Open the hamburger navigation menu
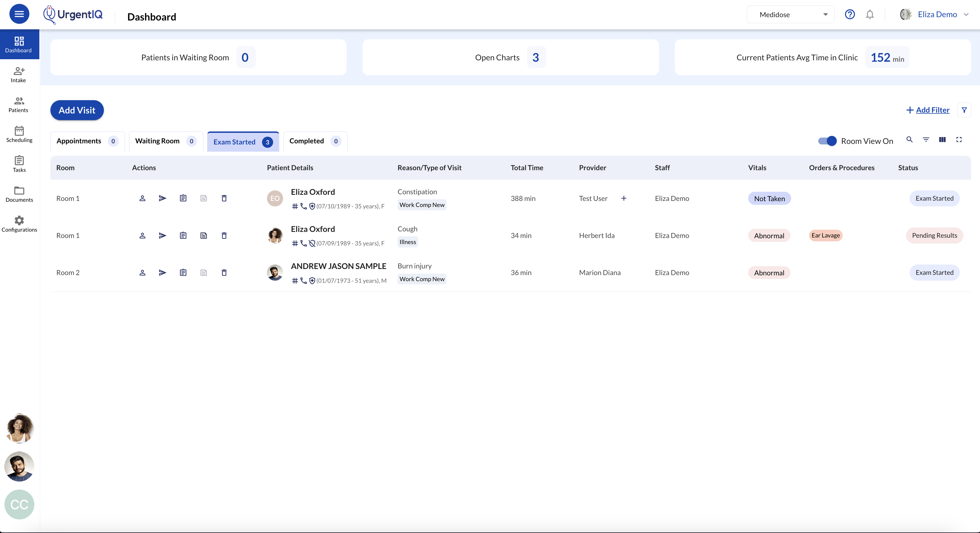 (19, 14)
